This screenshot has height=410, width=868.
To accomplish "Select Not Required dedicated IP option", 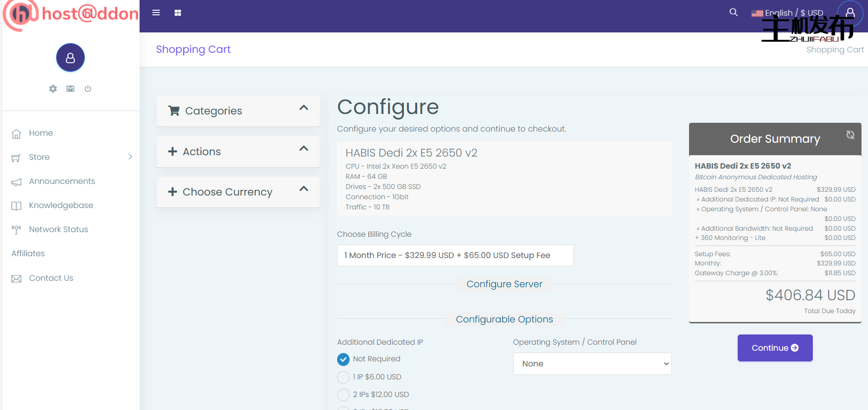I will pos(344,360).
